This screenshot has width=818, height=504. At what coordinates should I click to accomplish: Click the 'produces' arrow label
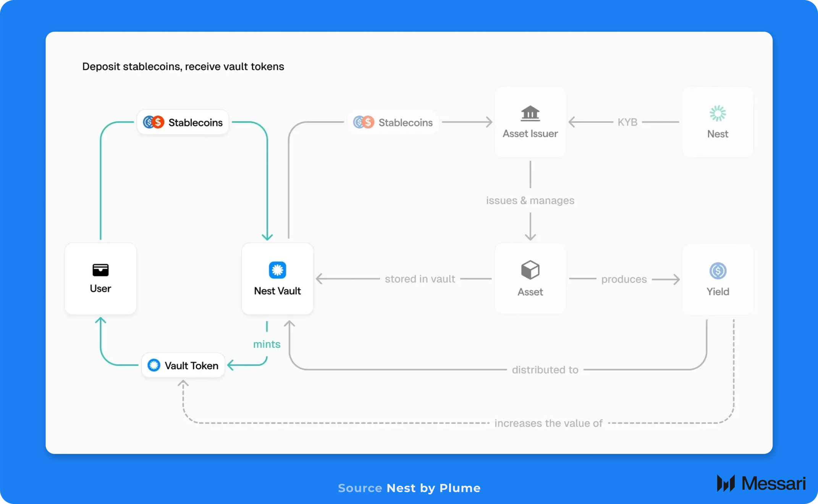pos(624,279)
